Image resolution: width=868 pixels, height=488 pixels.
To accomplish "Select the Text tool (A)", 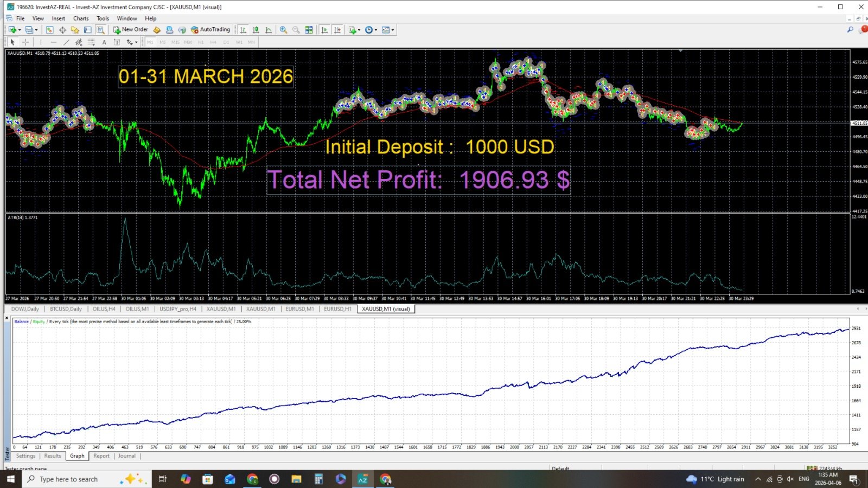I will tap(104, 42).
